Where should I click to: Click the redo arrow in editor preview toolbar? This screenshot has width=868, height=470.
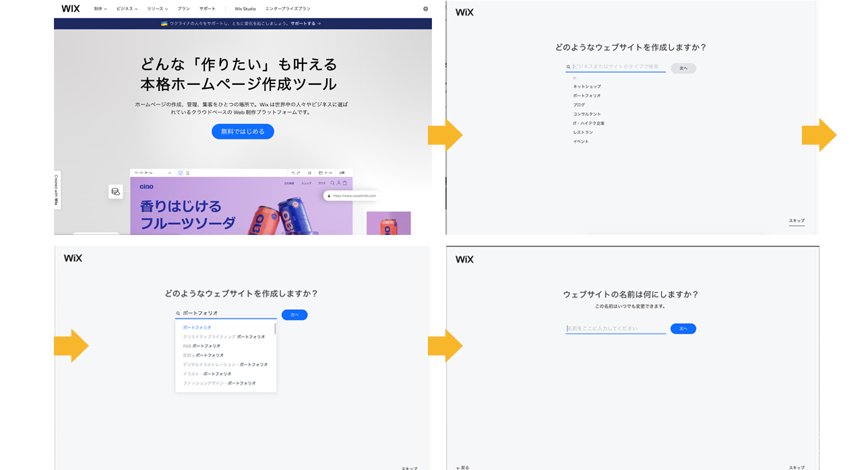click(x=299, y=173)
